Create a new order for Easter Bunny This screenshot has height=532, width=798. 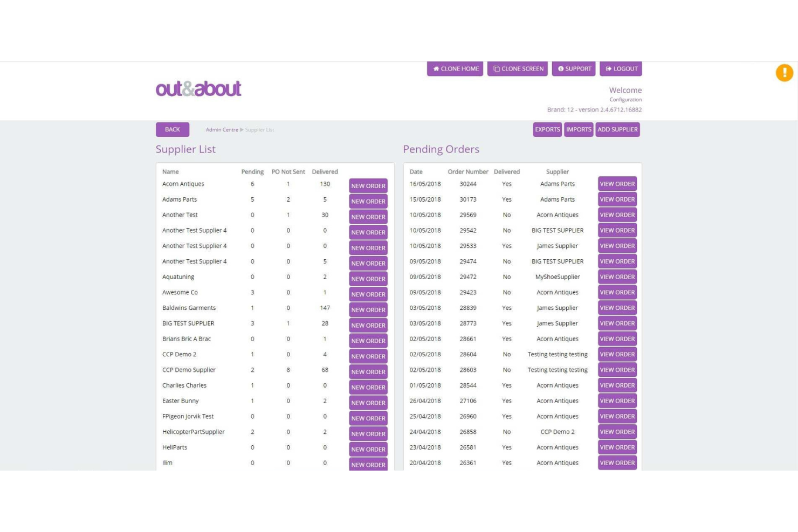coord(368,403)
